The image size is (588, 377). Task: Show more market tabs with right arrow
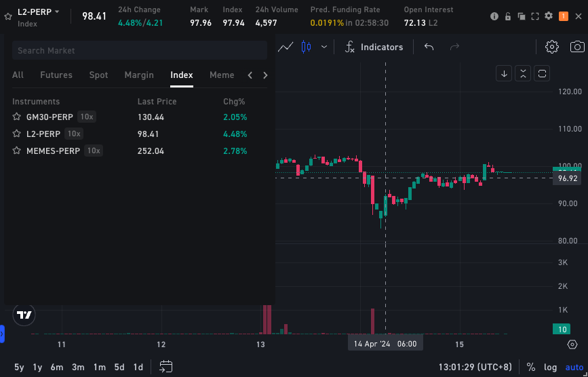(265, 75)
